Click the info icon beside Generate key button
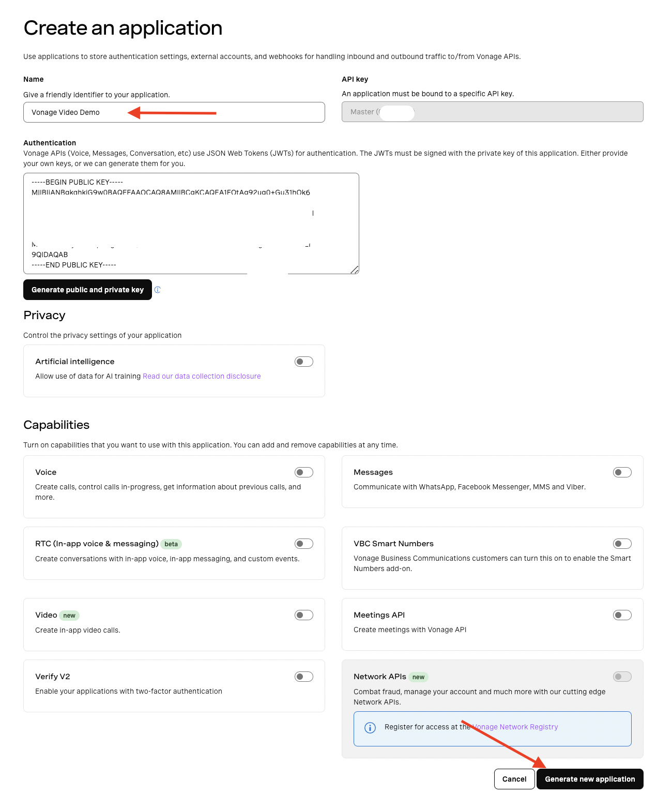 tap(157, 290)
